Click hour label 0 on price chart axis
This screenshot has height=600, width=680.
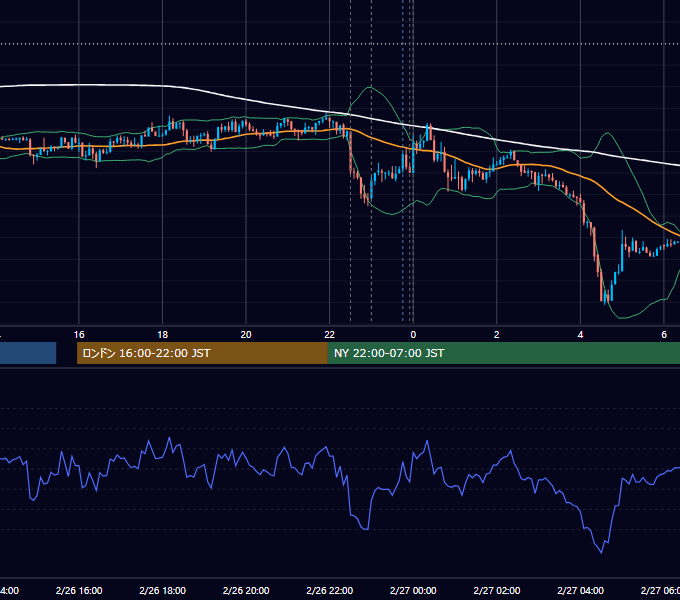click(x=413, y=335)
